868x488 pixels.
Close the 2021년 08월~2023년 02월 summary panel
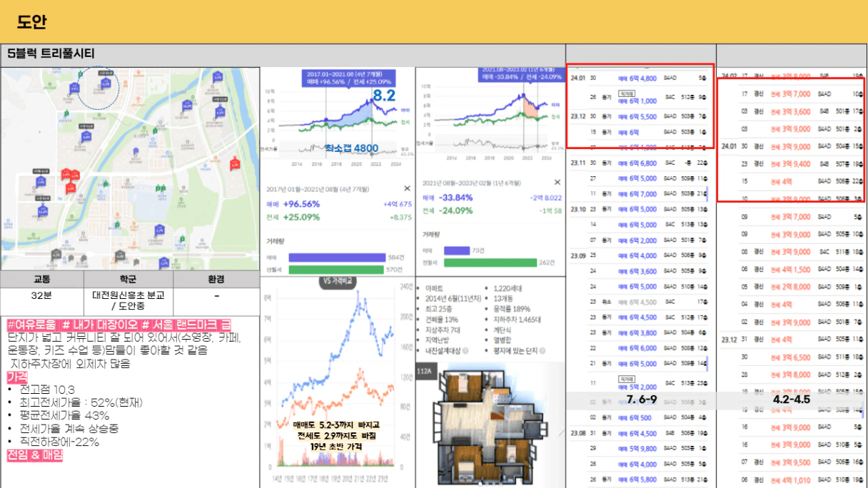pyautogui.click(x=559, y=182)
